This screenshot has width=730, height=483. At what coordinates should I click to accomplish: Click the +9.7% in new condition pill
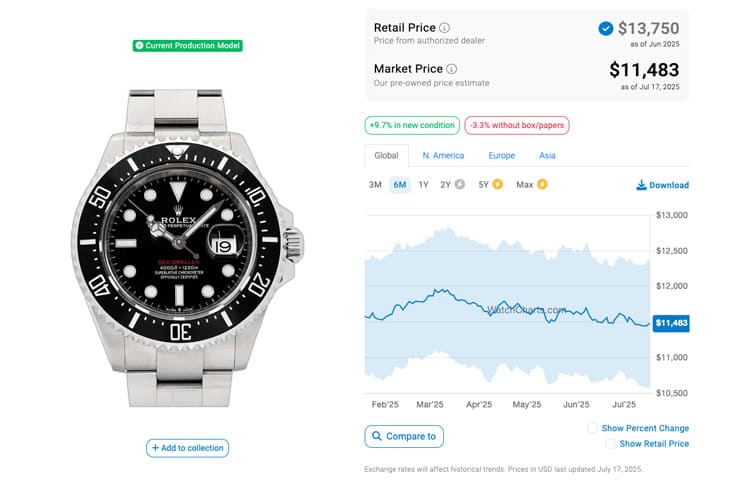pos(412,125)
